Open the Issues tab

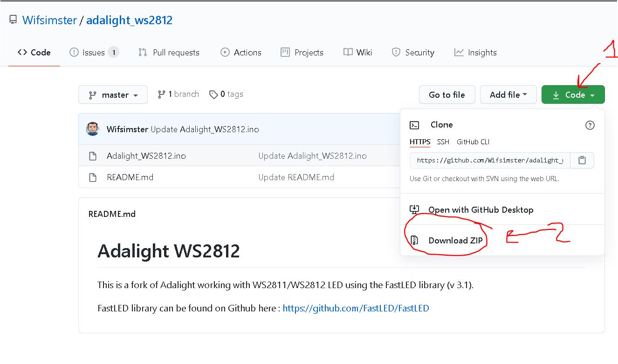(94, 53)
